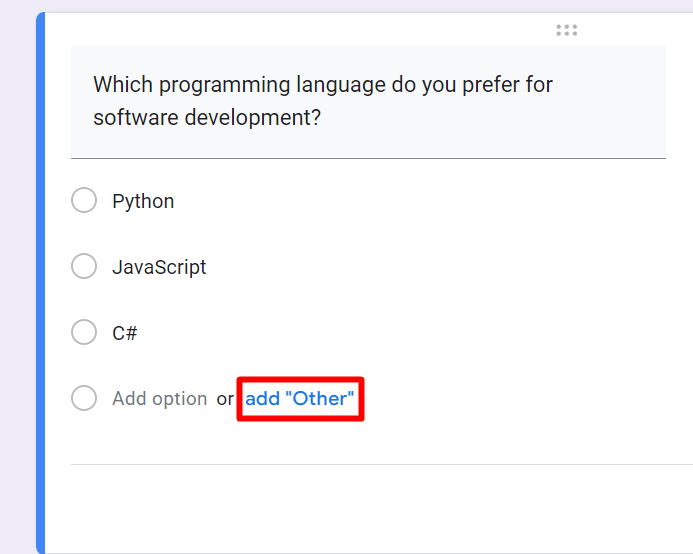Click the underline beneath the question title box

368,158
